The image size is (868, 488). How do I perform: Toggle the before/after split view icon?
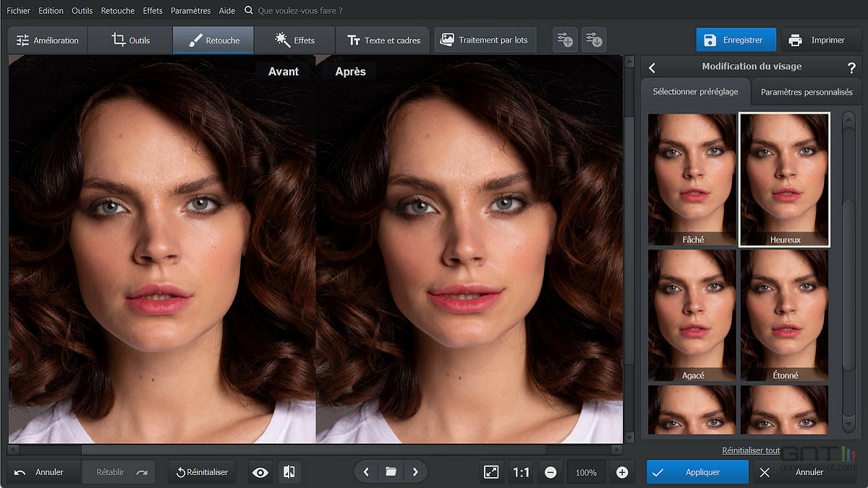(x=289, y=472)
